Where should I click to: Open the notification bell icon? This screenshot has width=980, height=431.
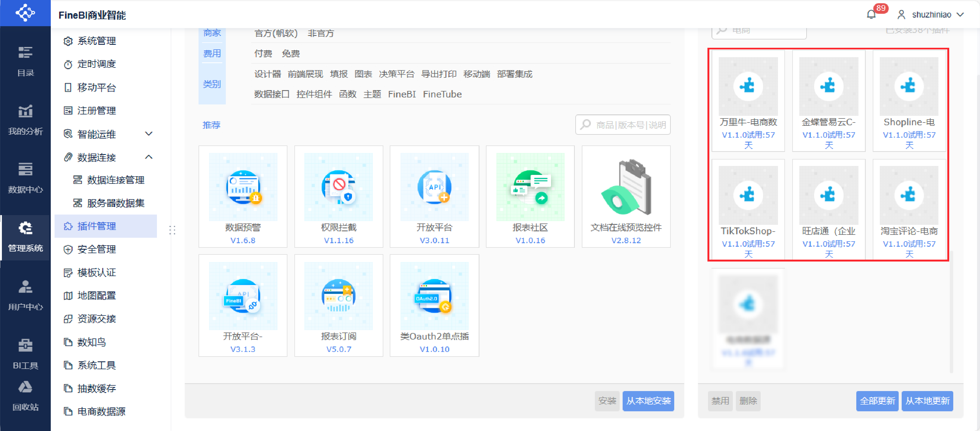pos(871,15)
